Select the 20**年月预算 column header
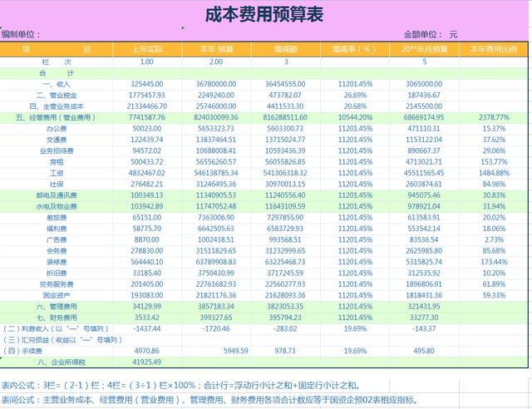The image size is (532, 409). point(425,50)
